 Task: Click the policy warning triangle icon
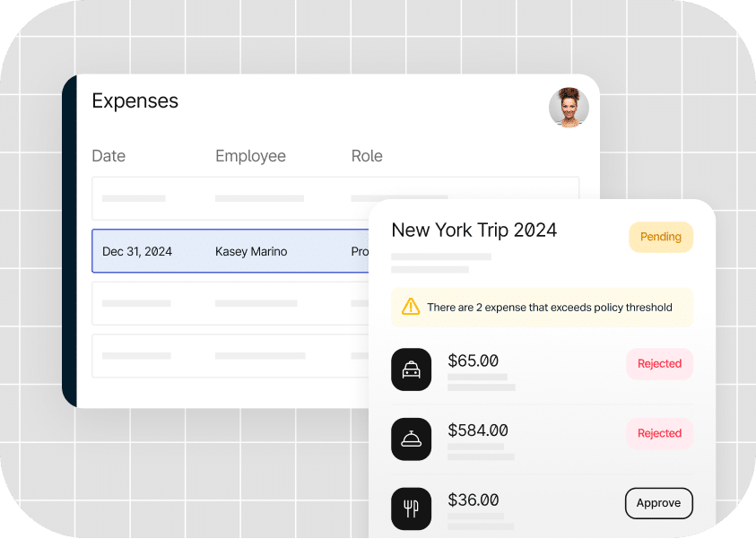click(411, 307)
